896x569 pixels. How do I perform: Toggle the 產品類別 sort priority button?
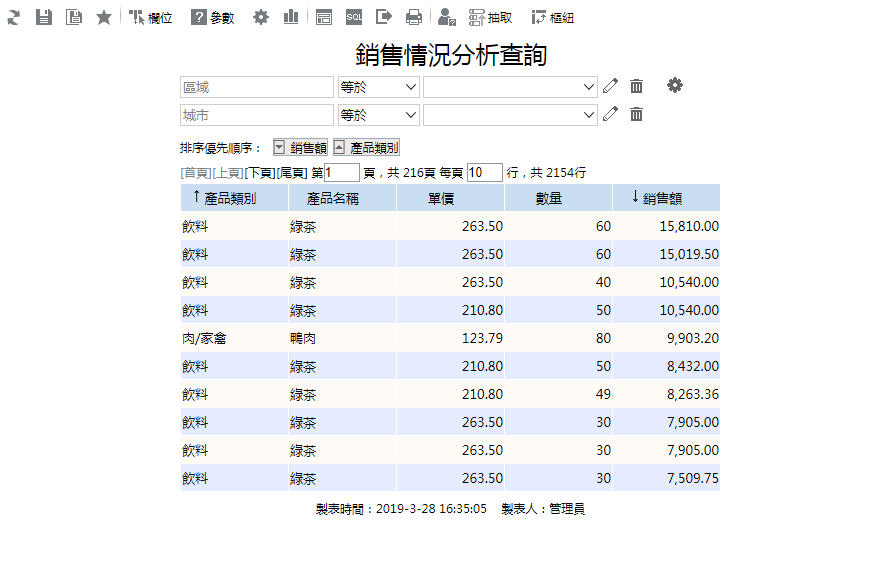(366, 147)
